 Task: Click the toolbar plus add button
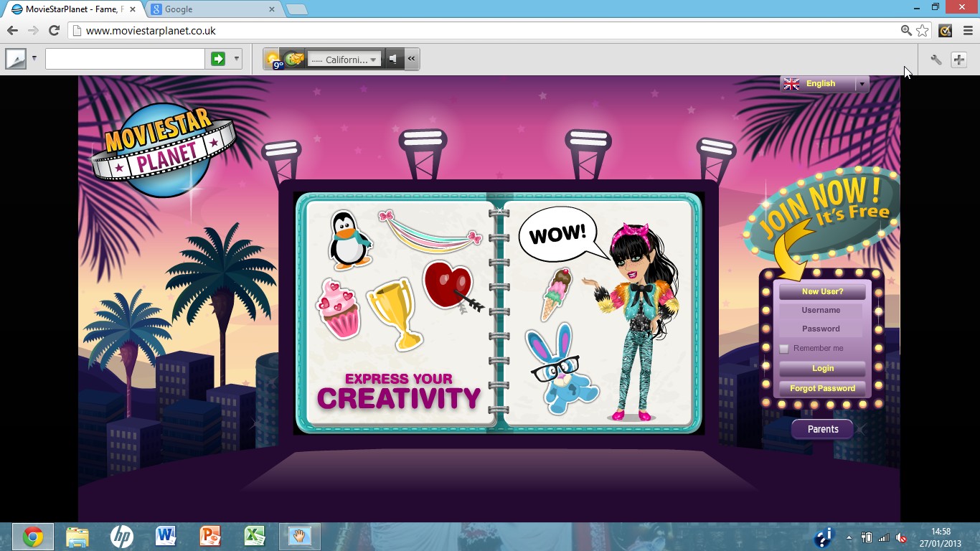[x=959, y=60]
